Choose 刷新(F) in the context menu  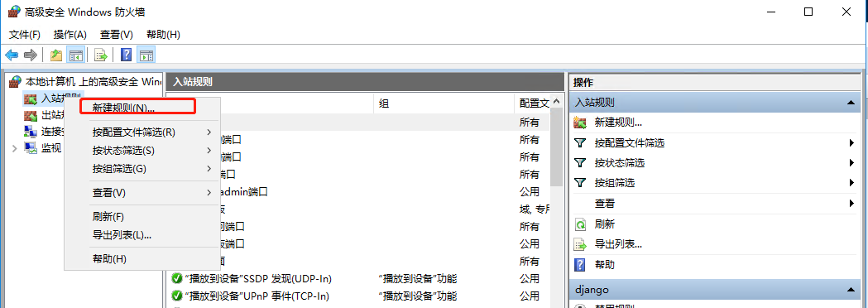click(142, 217)
